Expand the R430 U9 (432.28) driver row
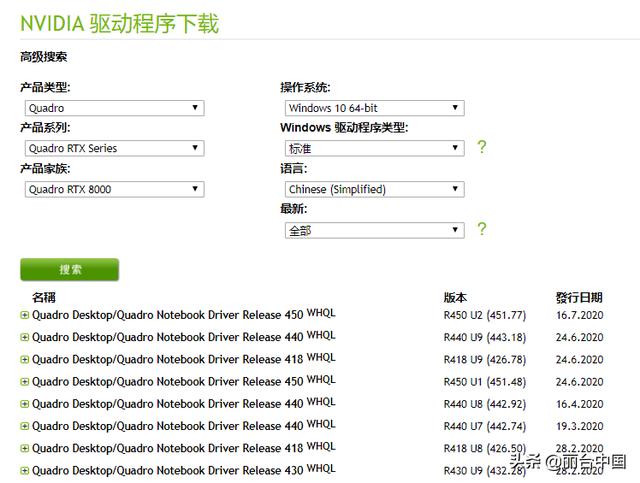 point(24,470)
